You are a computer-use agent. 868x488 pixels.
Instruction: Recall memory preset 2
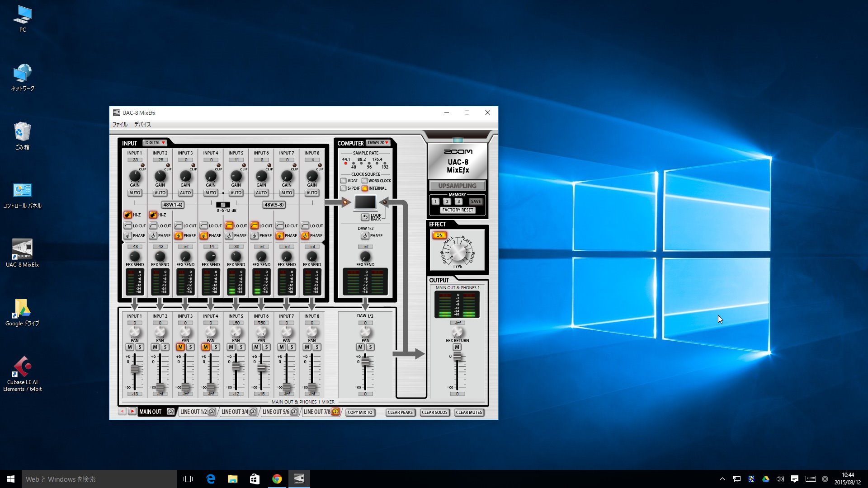click(447, 202)
